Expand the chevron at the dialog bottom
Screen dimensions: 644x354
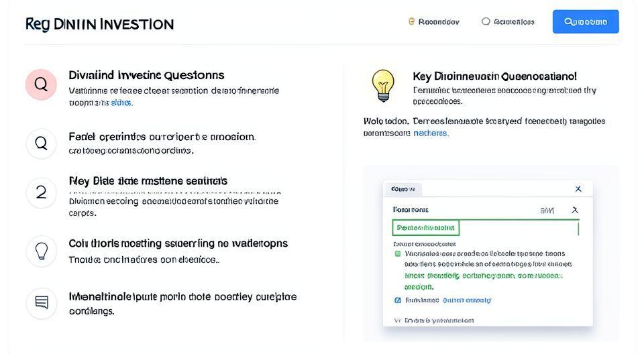point(397,320)
